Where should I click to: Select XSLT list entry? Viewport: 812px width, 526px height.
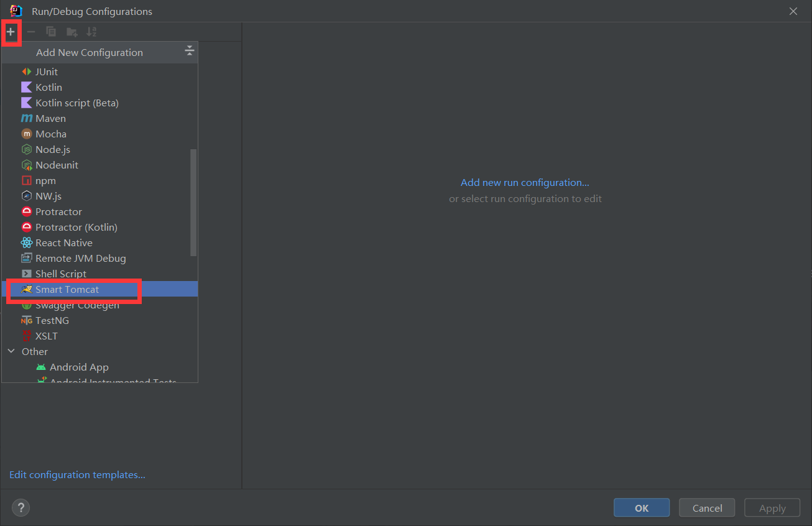99,336
